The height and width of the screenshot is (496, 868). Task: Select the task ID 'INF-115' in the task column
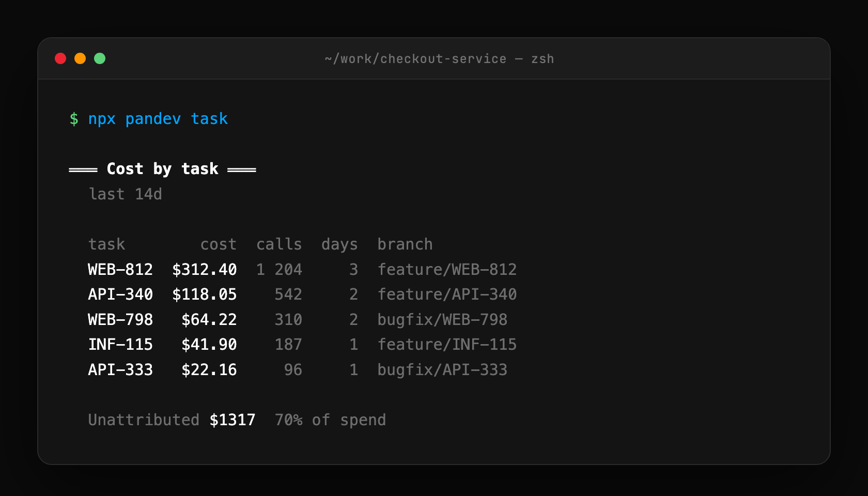[x=120, y=345]
